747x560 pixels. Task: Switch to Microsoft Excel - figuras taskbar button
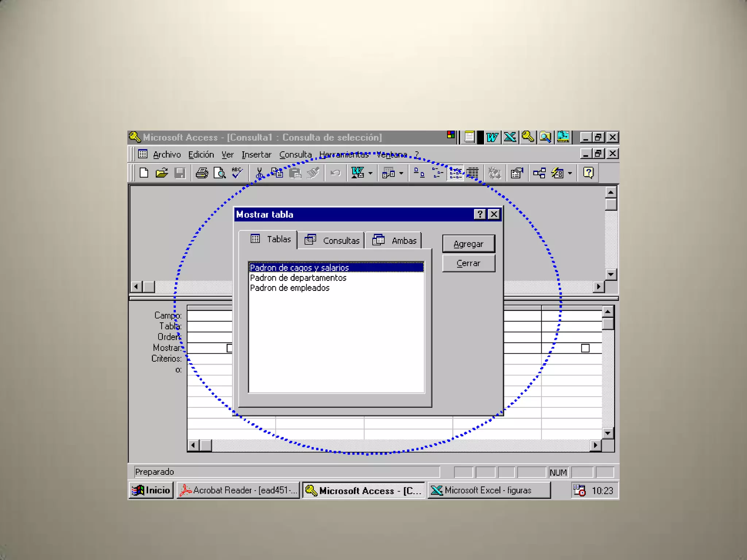point(489,490)
